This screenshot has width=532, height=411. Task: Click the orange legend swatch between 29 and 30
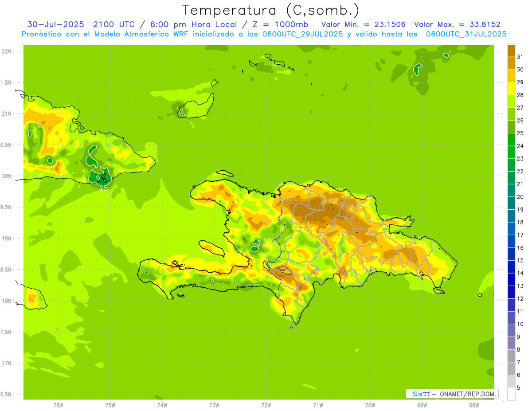pos(511,76)
